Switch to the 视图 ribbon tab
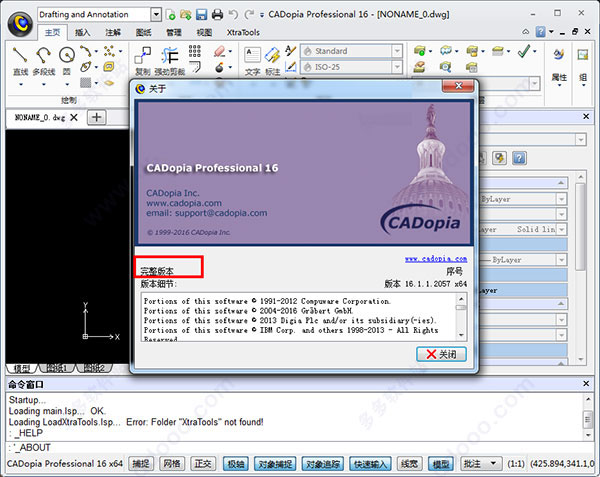This screenshot has width=600, height=477. coord(204,33)
